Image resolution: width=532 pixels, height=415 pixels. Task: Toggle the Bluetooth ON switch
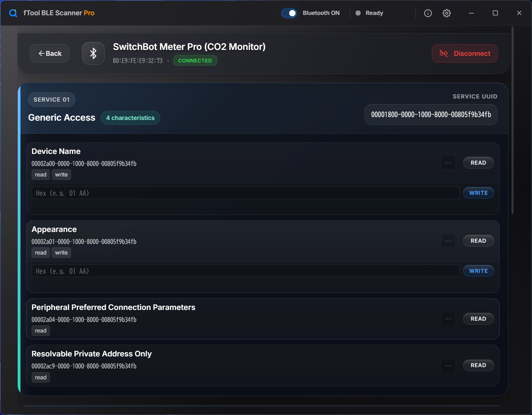click(289, 13)
